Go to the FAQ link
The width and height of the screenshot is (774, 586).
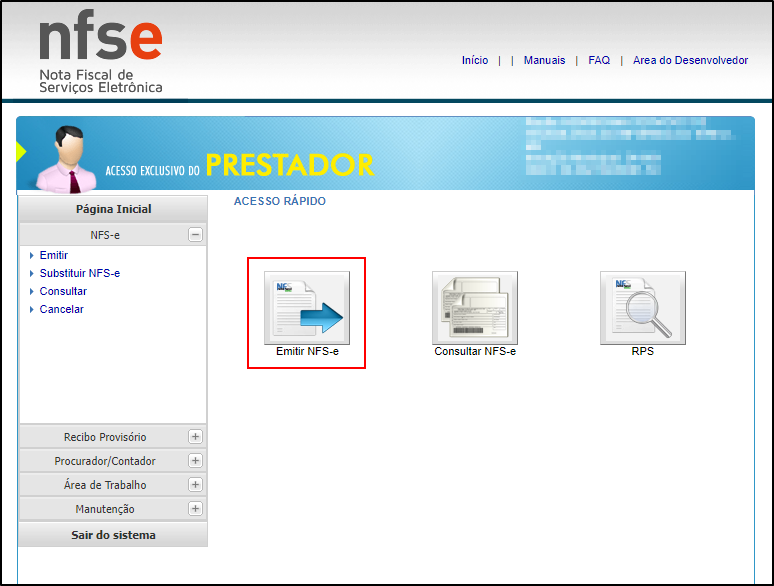[x=599, y=60]
